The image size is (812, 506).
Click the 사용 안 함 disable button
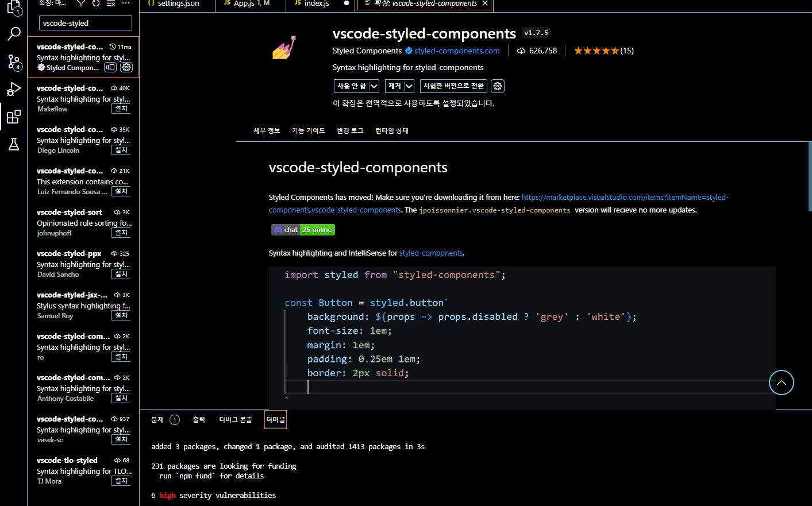(351, 86)
